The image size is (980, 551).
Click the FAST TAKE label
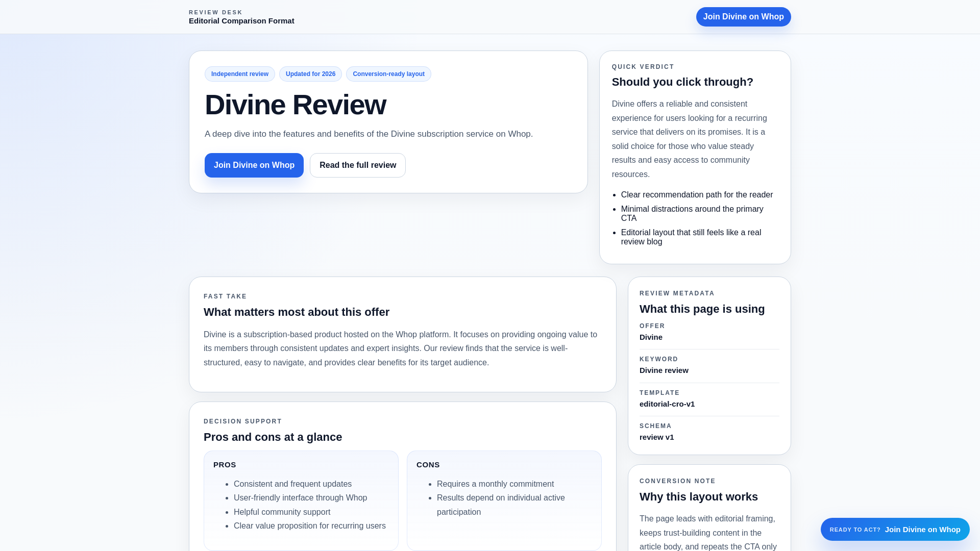[x=225, y=296]
